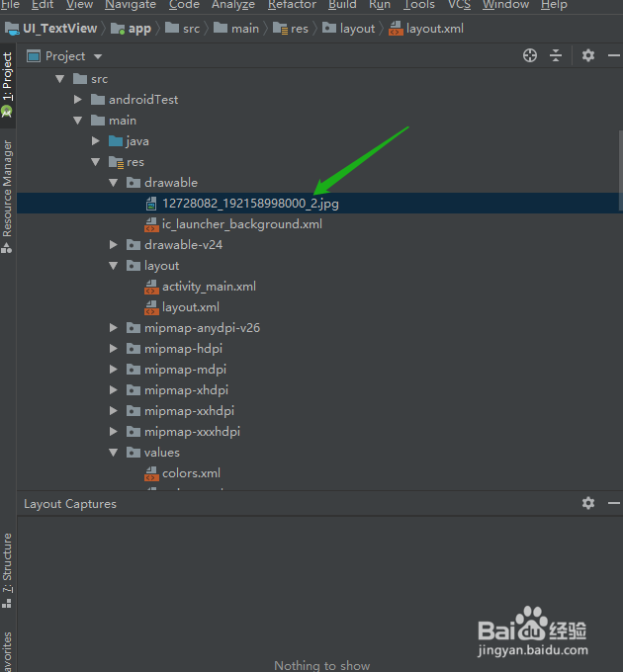Open the Help menu
This screenshot has width=623, height=672.
pos(554,4)
